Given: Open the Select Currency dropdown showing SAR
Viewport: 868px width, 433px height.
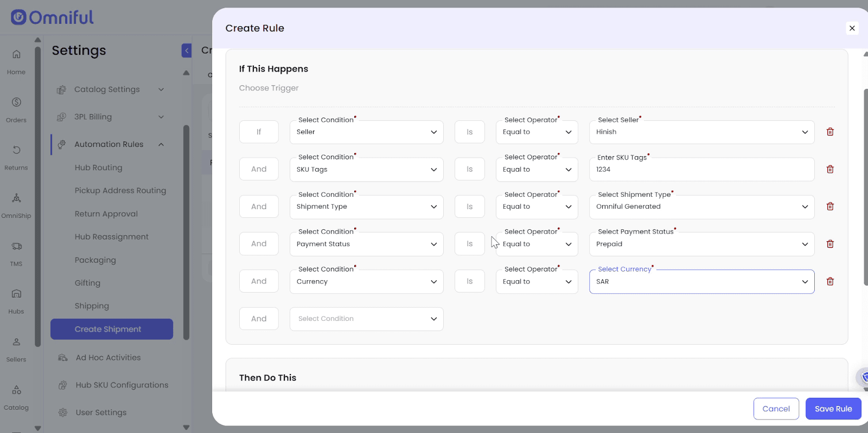Looking at the screenshot, I should coord(701,282).
